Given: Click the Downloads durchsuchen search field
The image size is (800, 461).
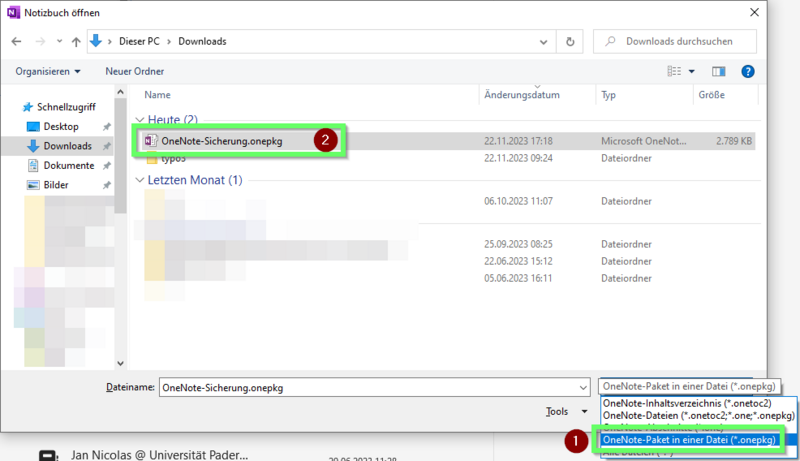Looking at the screenshot, I should (675, 41).
